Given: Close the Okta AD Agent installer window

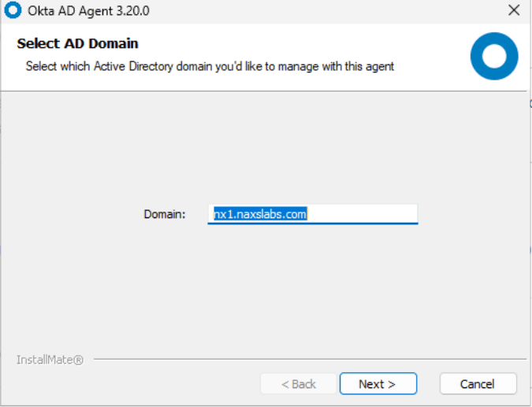Looking at the screenshot, I should pyautogui.click(x=514, y=10).
